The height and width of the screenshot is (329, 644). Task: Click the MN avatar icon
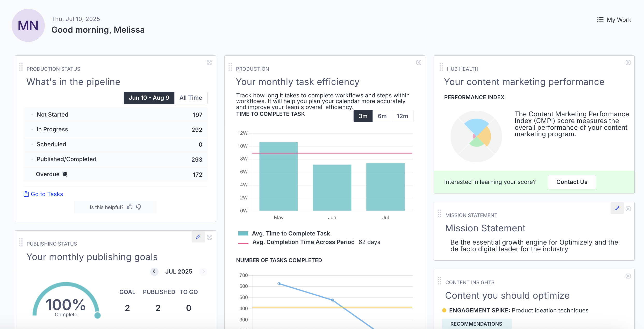tap(28, 25)
